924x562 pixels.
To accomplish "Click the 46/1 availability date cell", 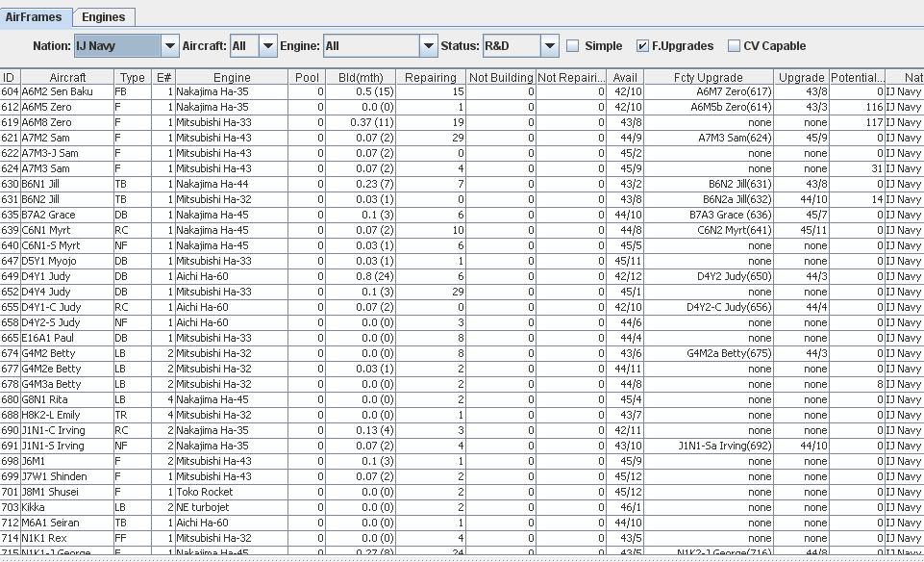I will (x=625, y=507).
